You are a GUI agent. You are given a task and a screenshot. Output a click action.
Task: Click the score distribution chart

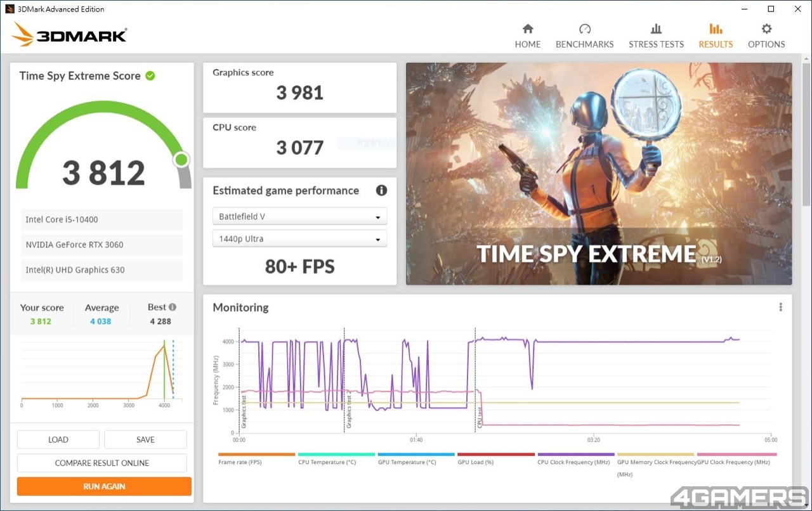point(101,373)
